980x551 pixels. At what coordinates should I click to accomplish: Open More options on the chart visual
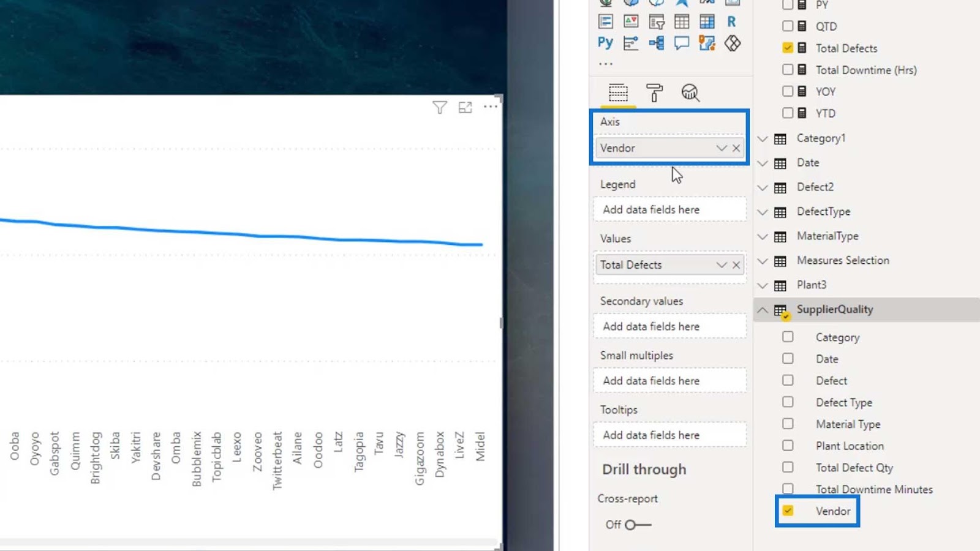(x=491, y=107)
